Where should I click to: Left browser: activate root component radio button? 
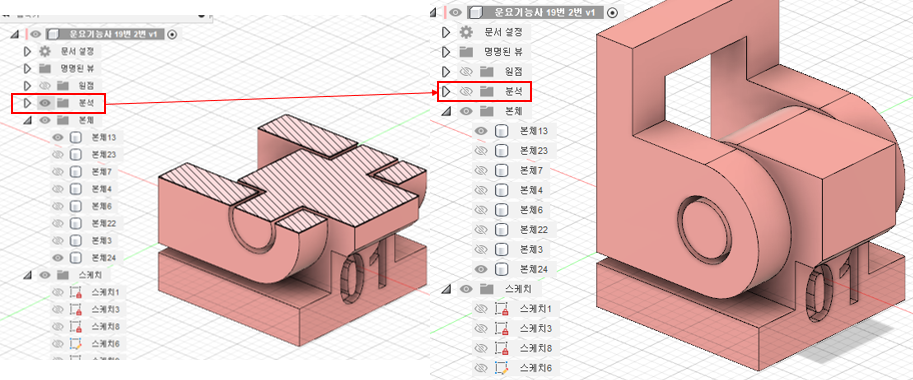172,34
